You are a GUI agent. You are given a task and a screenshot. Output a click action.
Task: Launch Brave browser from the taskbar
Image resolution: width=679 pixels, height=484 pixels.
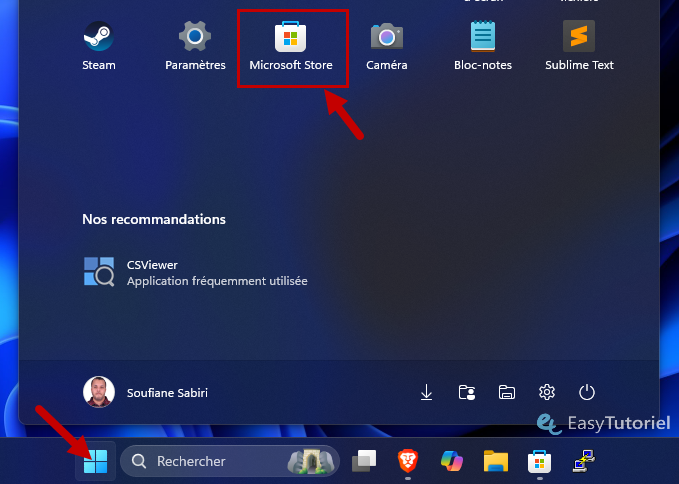click(x=408, y=461)
